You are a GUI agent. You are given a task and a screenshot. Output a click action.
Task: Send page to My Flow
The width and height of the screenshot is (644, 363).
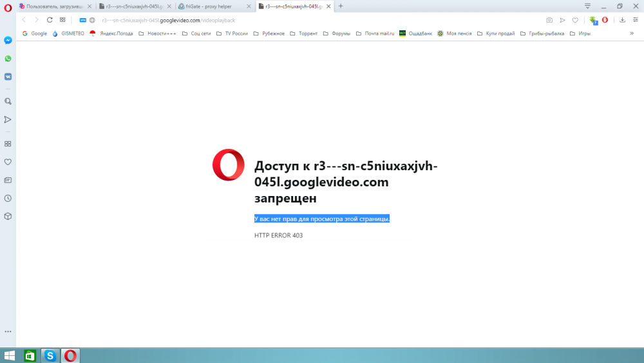pos(562,20)
